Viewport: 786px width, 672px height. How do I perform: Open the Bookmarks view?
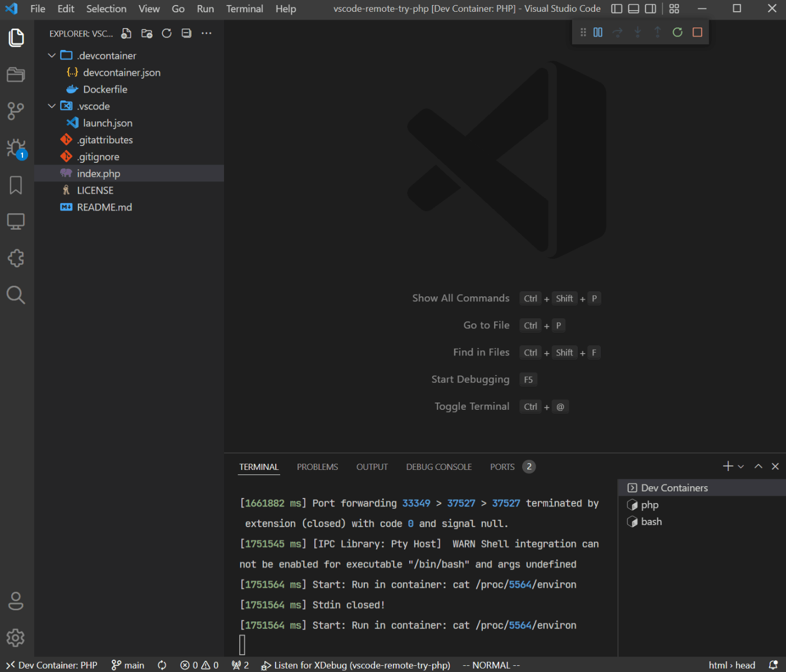point(16,185)
